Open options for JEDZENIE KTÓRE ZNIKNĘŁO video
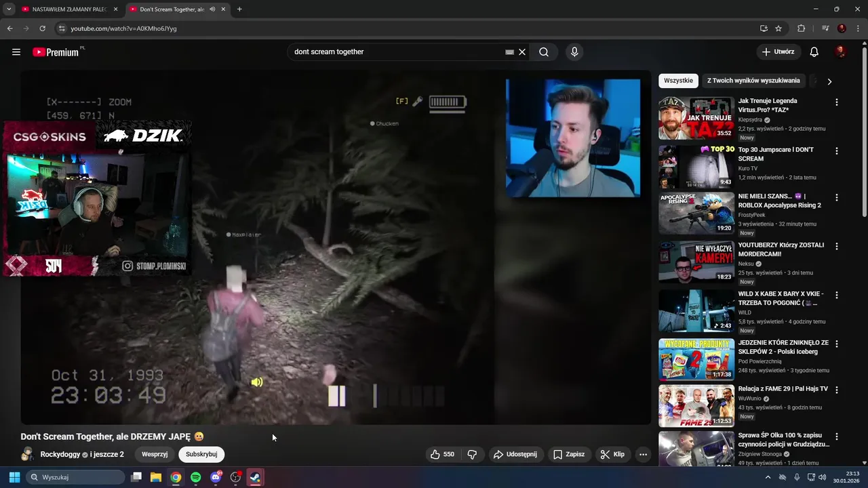Viewport: 868px width, 488px height. (x=836, y=344)
